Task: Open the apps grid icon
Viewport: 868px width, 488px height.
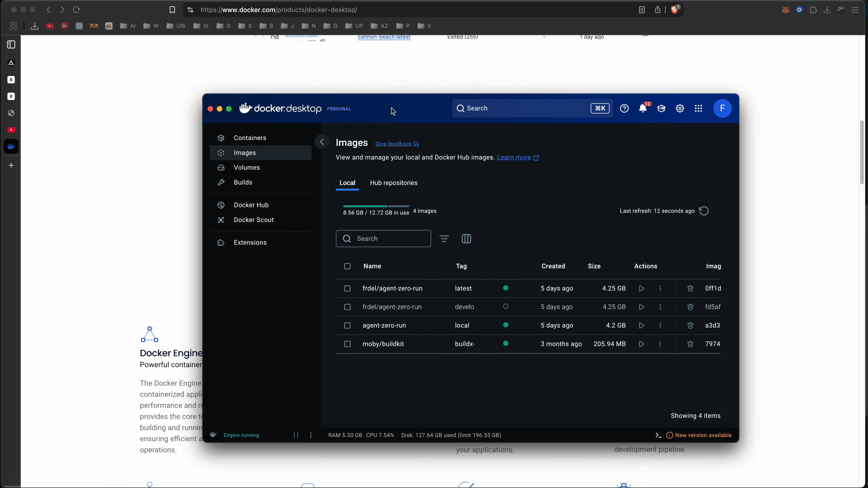Action: pos(698,108)
